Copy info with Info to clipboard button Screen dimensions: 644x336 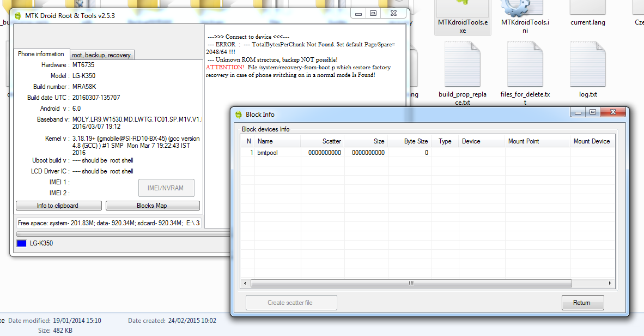point(58,206)
